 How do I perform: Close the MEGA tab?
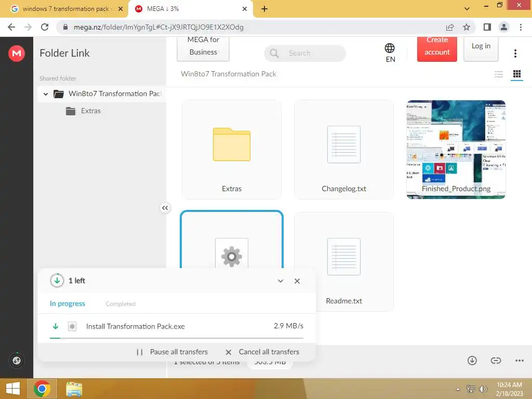point(245,9)
